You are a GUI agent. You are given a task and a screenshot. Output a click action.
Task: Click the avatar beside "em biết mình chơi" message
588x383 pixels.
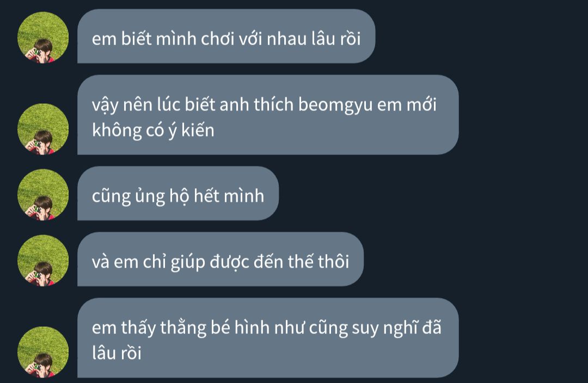pos(43,38)
